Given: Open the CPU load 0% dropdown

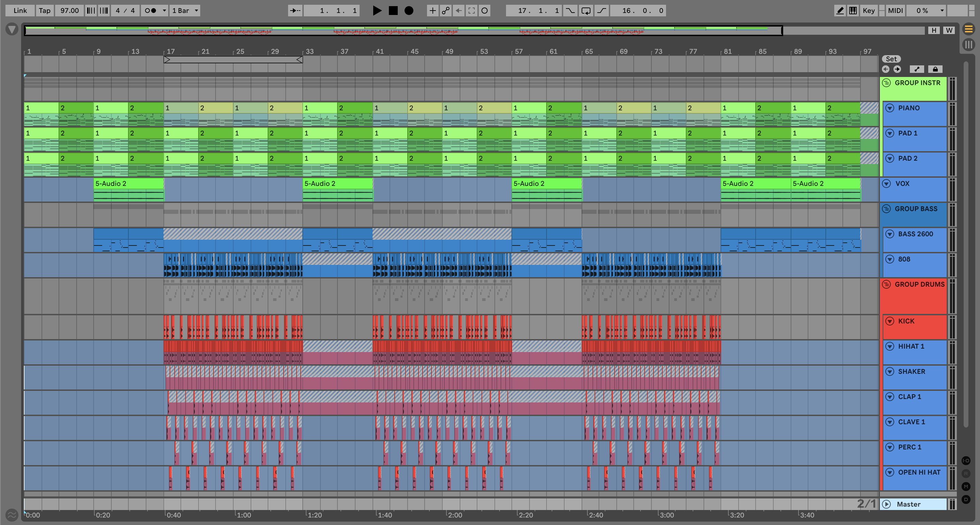Looking at the screenshot, I should click(x=926, y=11).
